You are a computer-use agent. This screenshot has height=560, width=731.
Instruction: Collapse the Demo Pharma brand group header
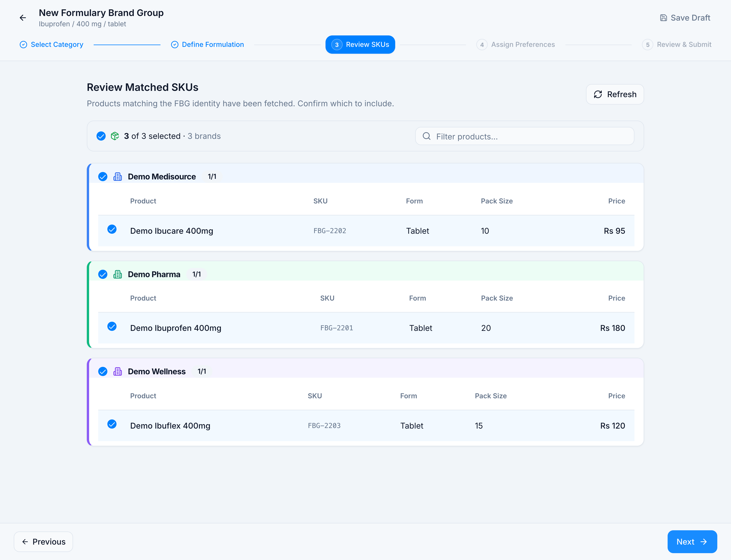pyautogui.click(x=366, y=274)
